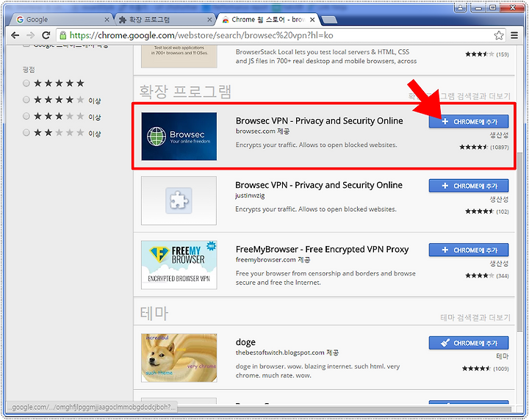Show more theme search results (테마 검색결과 더보기)

point(475,317)
